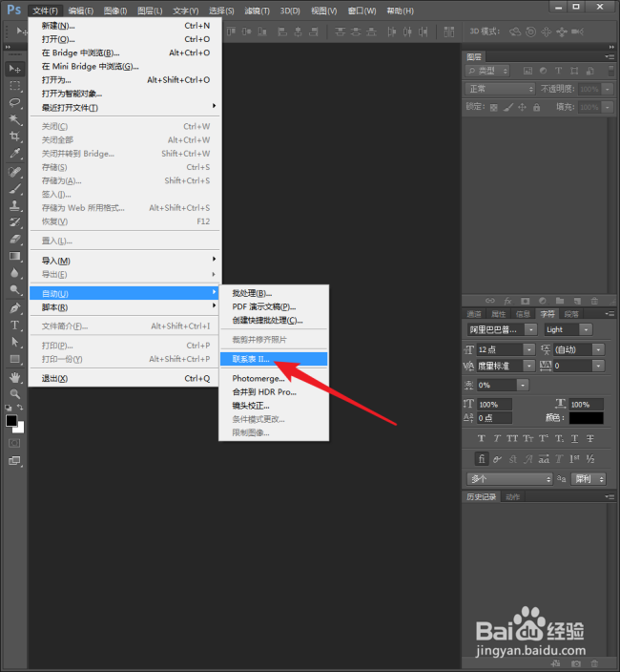Click the add layer style fx icon
Image resolution: width=620 pixels, height=672 pixels.
click(507, 301)
